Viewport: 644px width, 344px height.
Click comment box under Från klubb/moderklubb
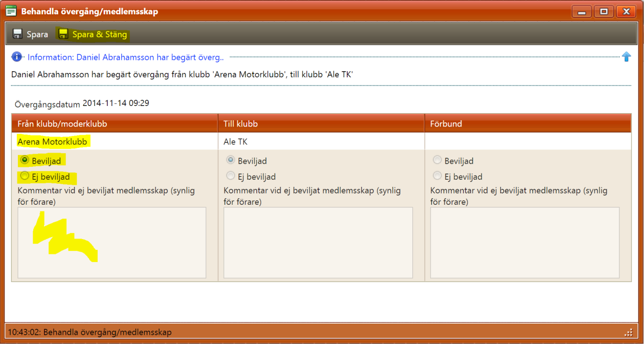coord(112,243)
